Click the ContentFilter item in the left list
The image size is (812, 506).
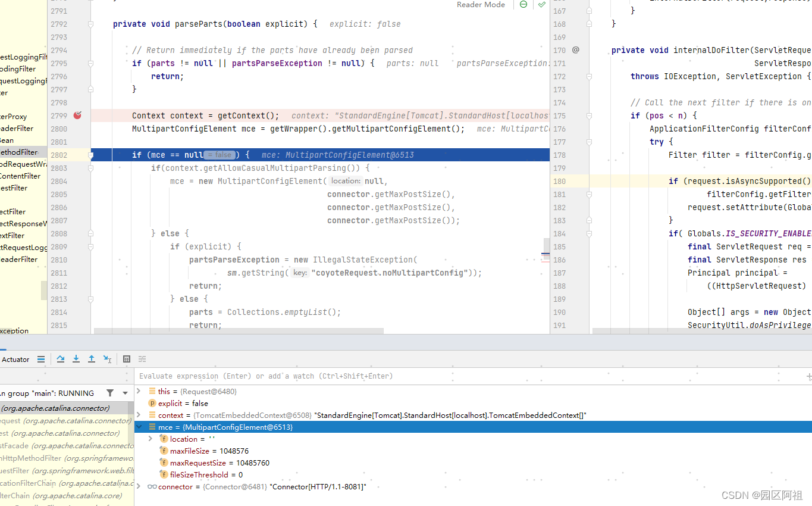tap(20, 176)
